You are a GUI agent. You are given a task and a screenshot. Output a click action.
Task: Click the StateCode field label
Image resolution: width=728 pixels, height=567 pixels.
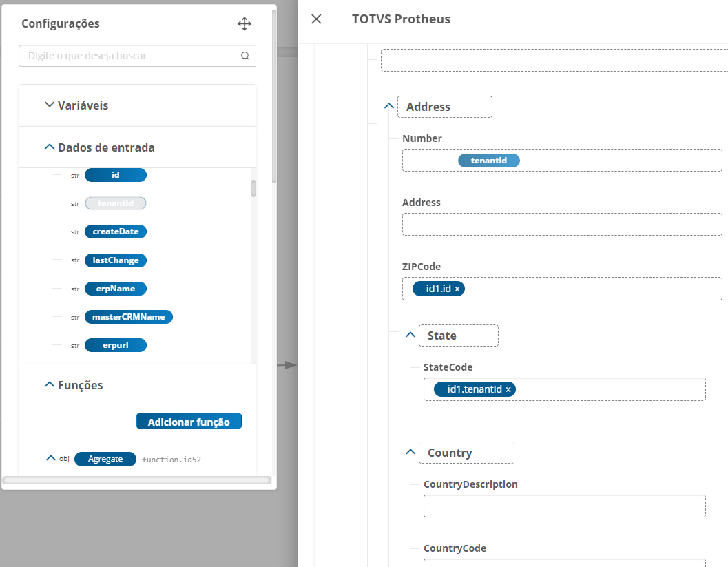448,367
